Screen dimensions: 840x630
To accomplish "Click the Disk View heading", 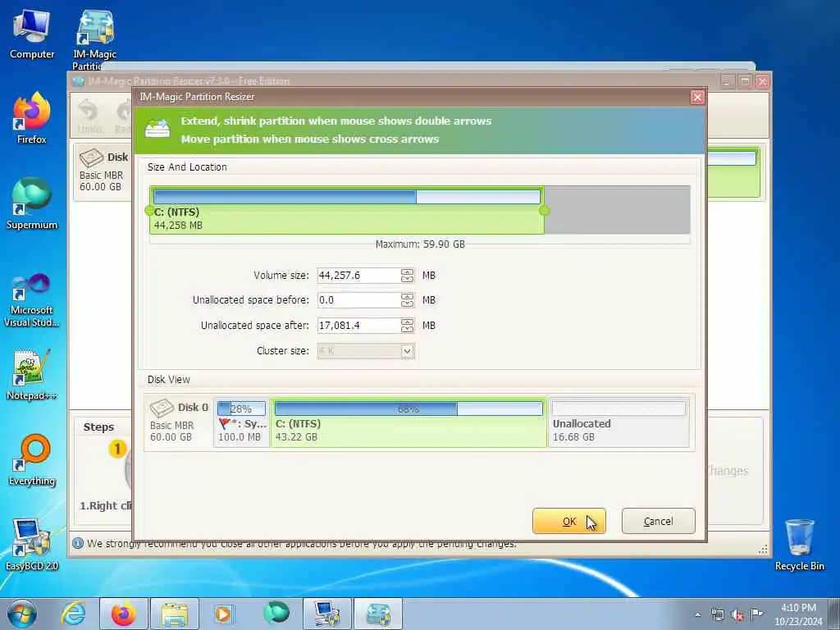I will (x=169, y=379).
